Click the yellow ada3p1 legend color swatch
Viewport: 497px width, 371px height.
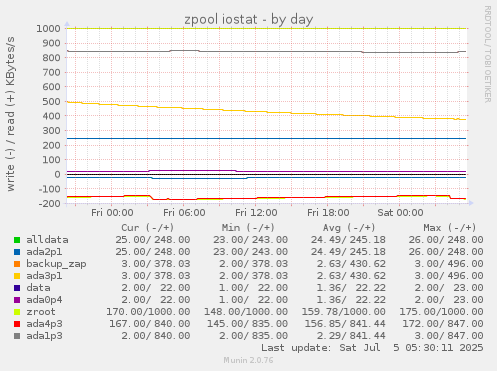[17, 276]
